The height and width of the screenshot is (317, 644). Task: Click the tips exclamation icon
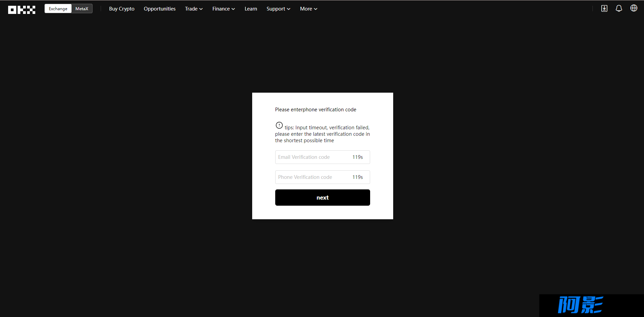coord(279,125)
